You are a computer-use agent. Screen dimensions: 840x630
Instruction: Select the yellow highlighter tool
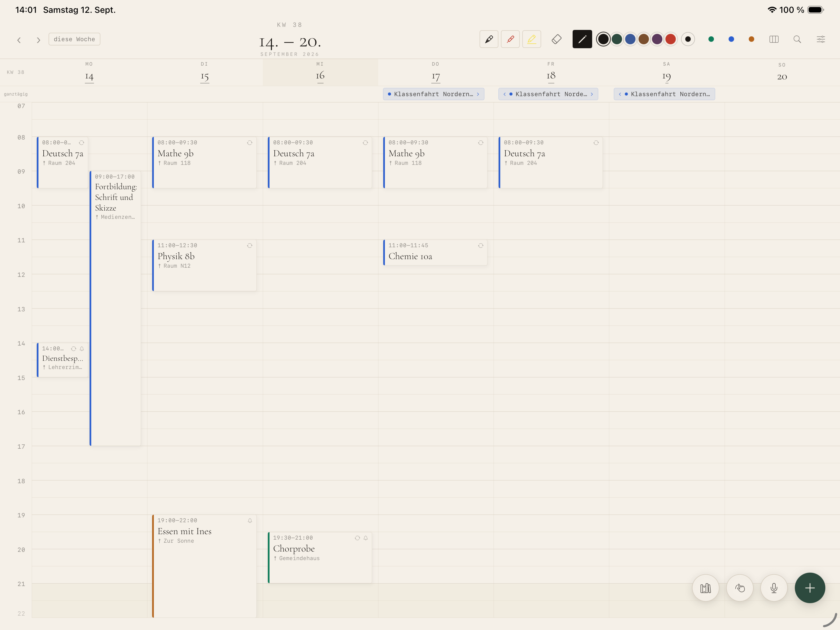[x=531, y=39]
